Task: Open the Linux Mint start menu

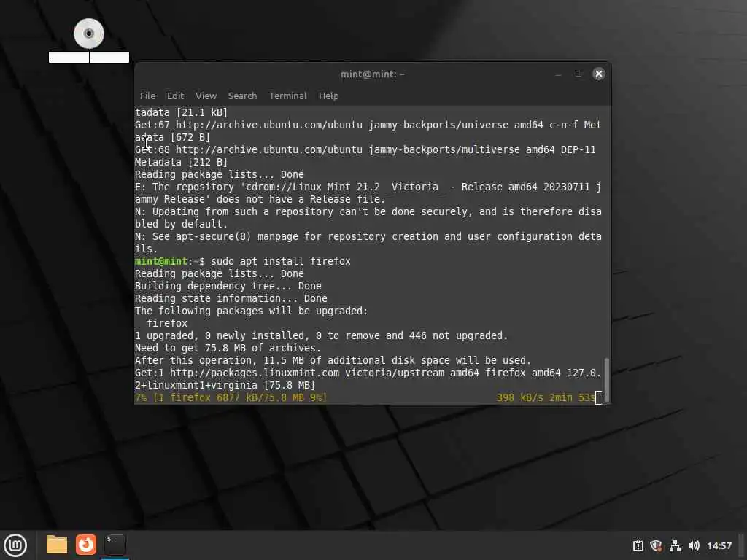Action: pyautogui.click(x=15, y=545)
